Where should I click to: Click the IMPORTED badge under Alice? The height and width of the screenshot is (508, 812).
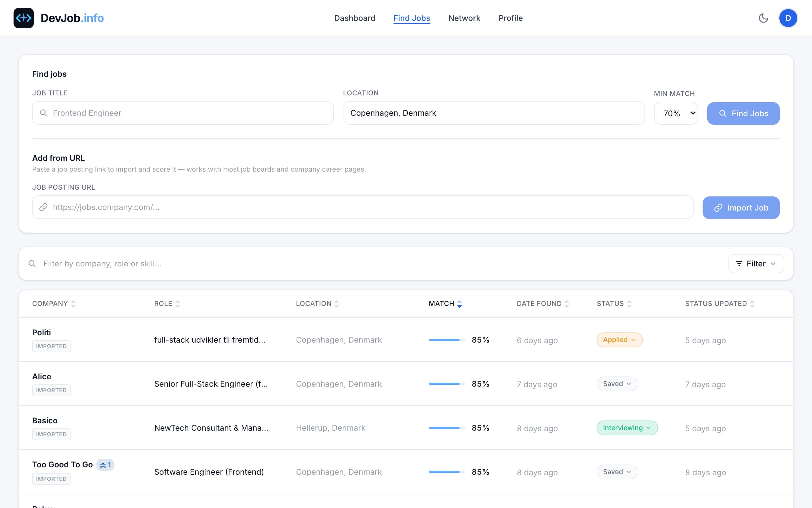(x=51, y=390)
